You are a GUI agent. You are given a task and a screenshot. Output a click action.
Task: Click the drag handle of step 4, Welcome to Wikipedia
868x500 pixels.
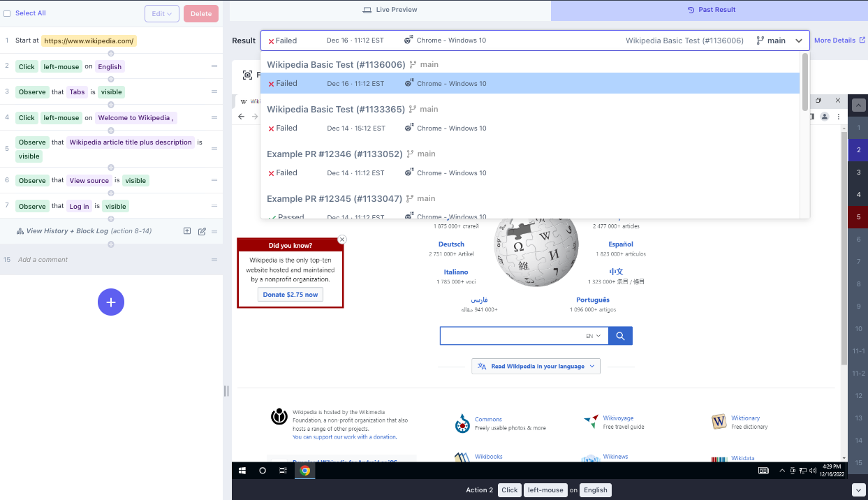[214, 117]
